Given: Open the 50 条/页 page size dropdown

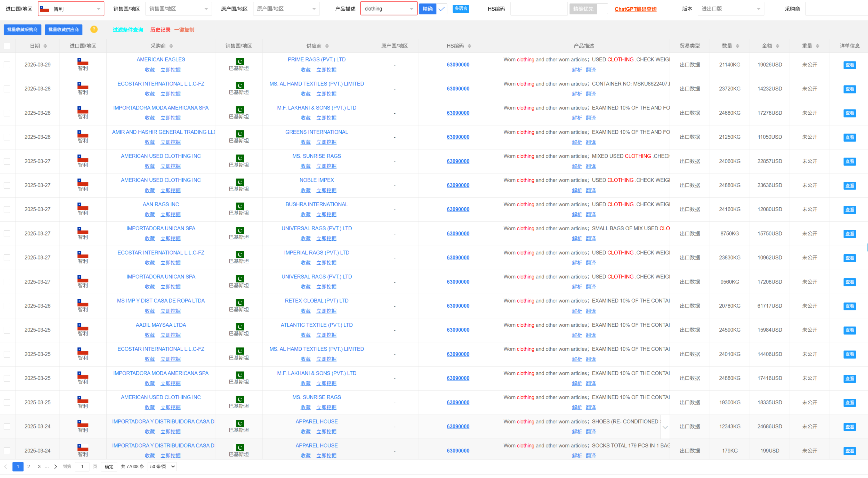Looking at the screenshot, I should [162, 467].
